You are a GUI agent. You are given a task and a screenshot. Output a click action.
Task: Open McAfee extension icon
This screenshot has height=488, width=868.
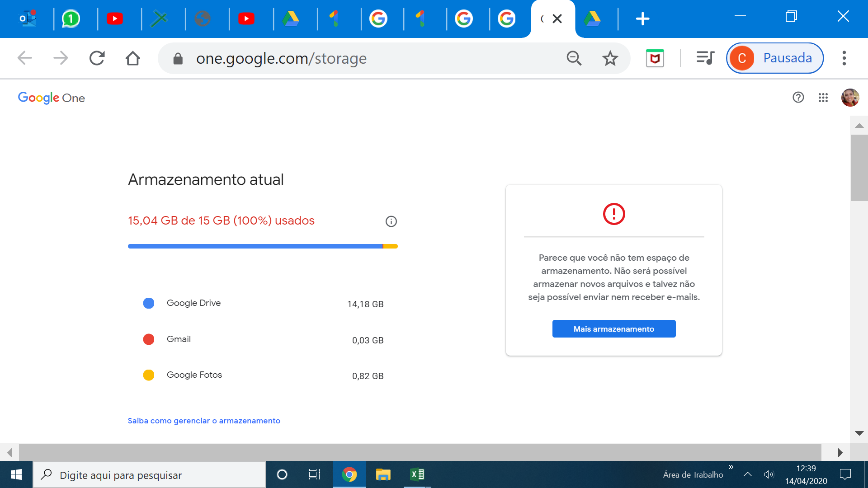tap(655, 58)
